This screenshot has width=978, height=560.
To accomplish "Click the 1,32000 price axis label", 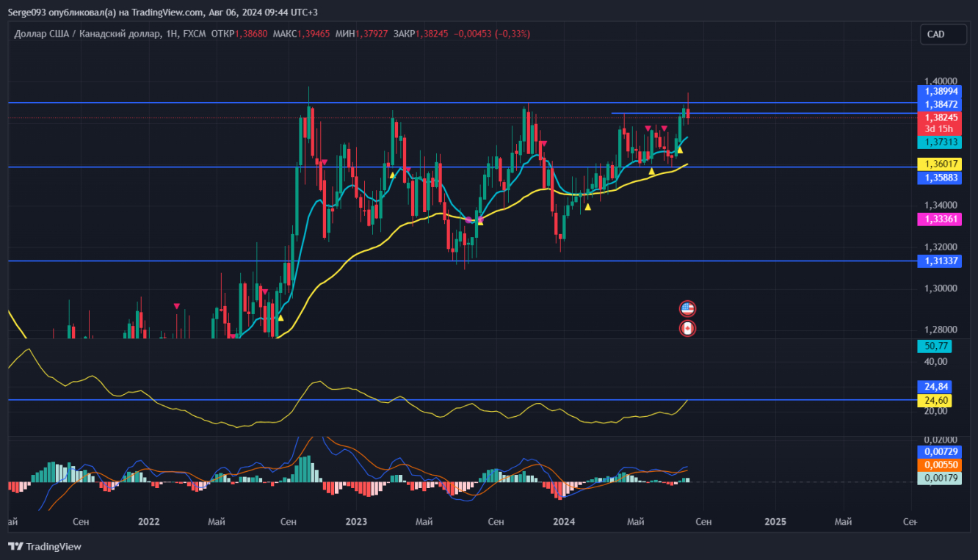I will pyautogui.click(x=941, y=247).
